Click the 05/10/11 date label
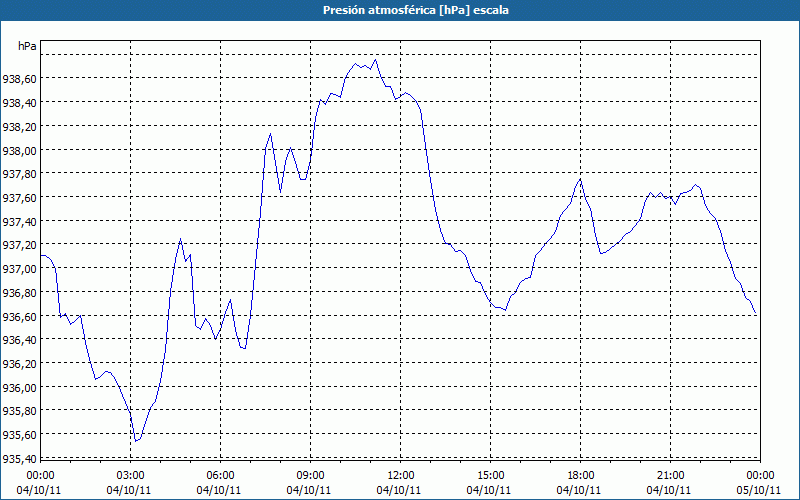800x500 pixels. pyautogui.click(x=758, y=490)
